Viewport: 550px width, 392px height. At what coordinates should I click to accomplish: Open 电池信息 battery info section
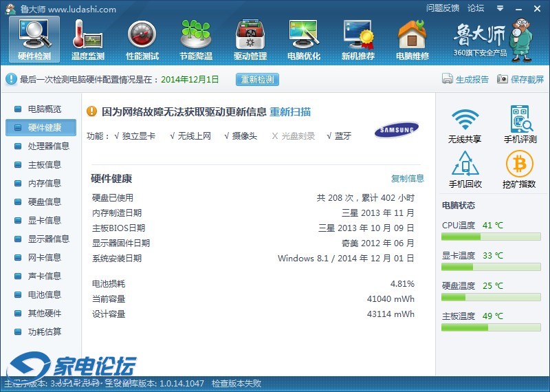[44, 294]
